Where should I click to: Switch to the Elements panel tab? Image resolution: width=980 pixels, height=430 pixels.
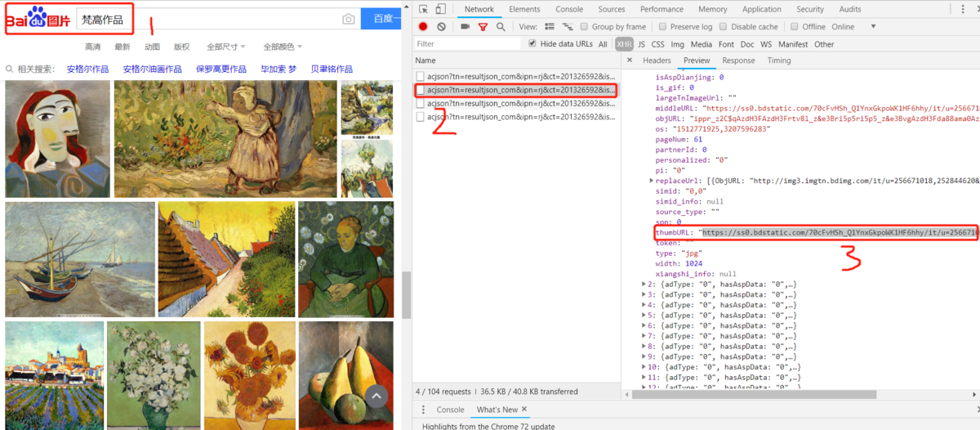pyautogui.click(x=523, y=9)
